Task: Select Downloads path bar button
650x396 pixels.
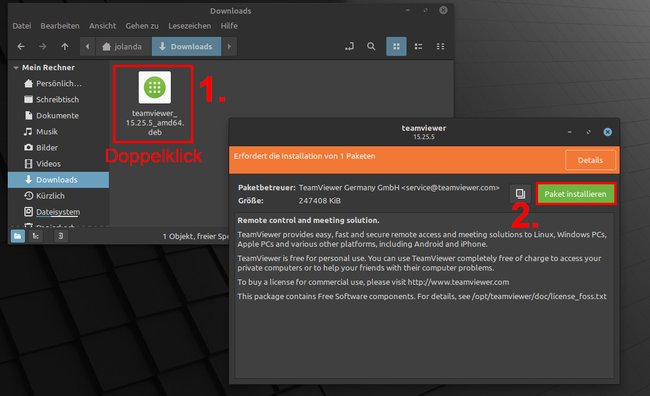Action: (186, 46)
